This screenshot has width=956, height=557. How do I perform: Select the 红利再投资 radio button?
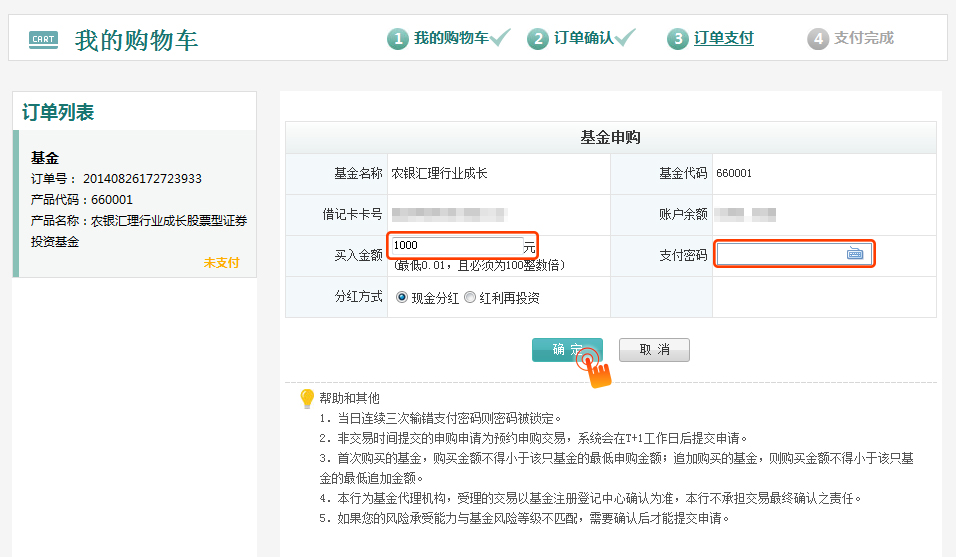pyautogui.click(x=470, y=297)
